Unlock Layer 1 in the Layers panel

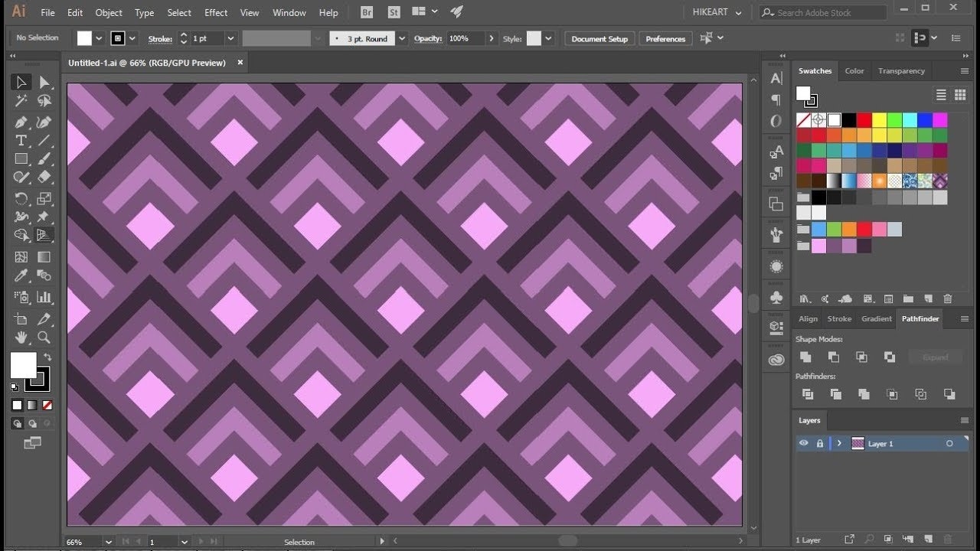[x=819, y=443]
